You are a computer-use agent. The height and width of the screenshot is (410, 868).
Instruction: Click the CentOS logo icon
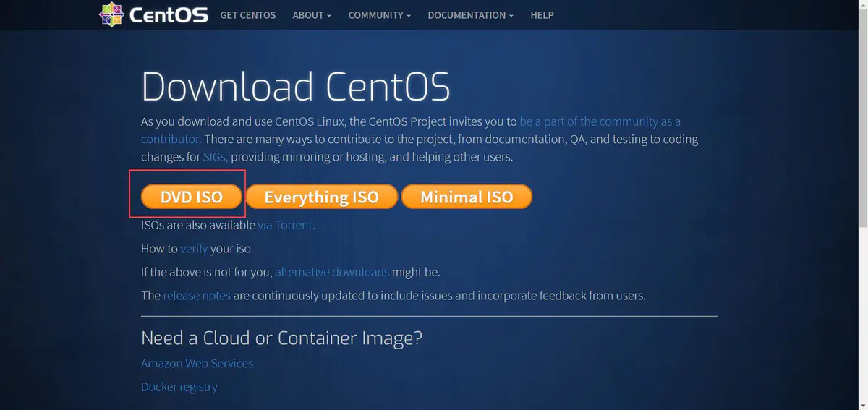[x=112, y=14]
